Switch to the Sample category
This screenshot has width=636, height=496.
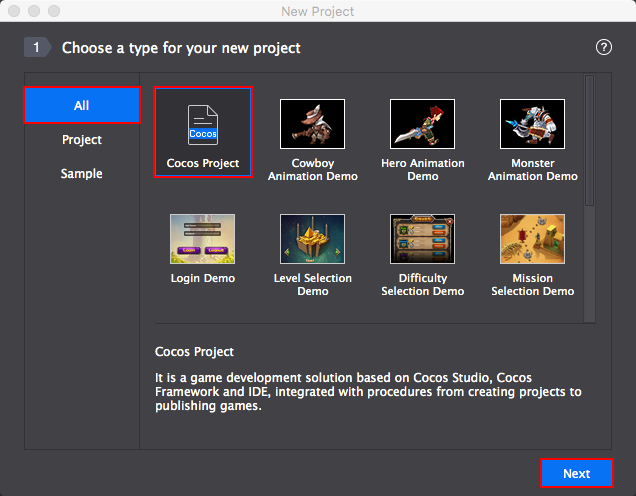click(x=82, y=174)
